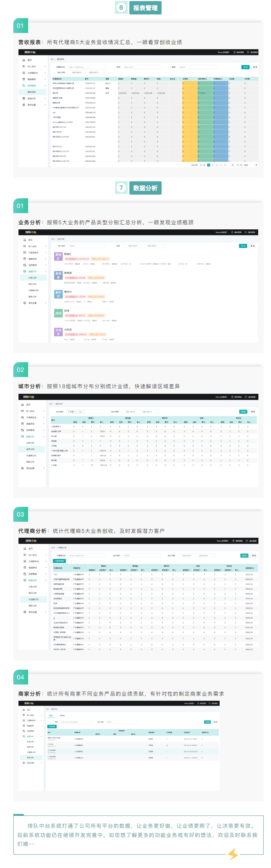Screen dimensions: 271x868
Task: Click teal 查询 button in 商家分析 screenshot
Action: pyautogui.click(x=207, y=722)
